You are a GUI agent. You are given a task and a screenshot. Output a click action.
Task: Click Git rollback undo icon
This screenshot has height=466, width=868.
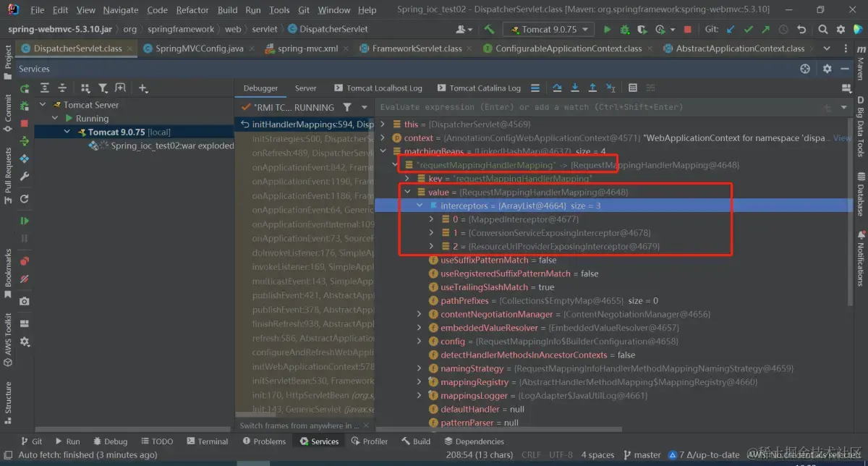(x=801, y=30)
